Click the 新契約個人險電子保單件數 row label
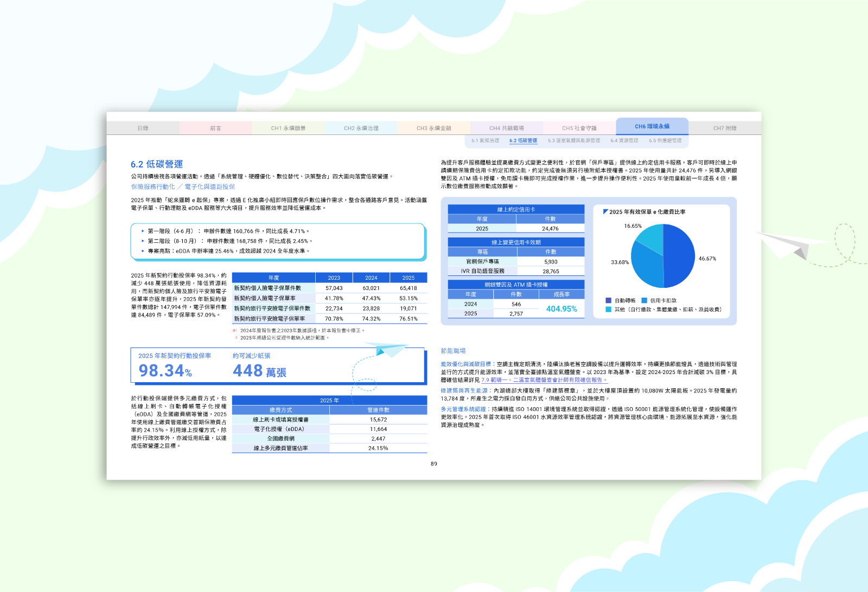This screenshot has width=868, height=592. tap(273, 288)
